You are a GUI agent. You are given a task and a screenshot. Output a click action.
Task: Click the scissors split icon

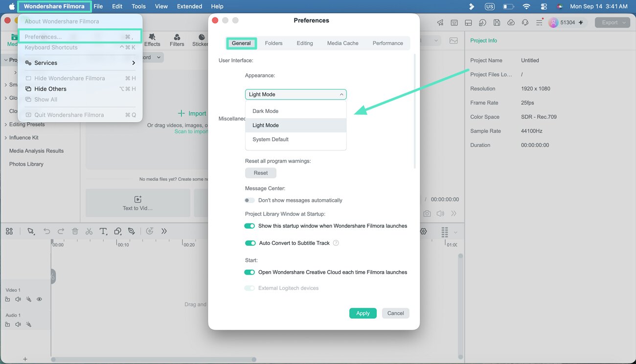(x=89, y=231)
